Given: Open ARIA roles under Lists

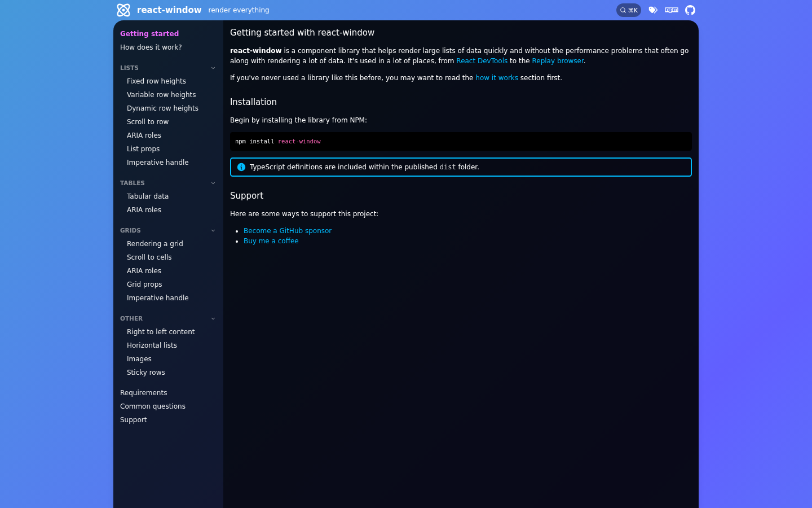Looking at the screenshot, I should point(144,135).
